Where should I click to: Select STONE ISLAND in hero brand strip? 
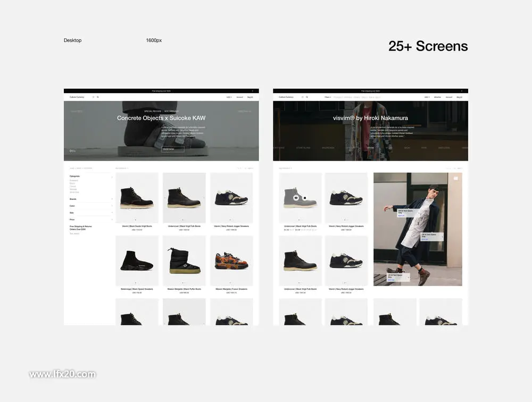303,148
